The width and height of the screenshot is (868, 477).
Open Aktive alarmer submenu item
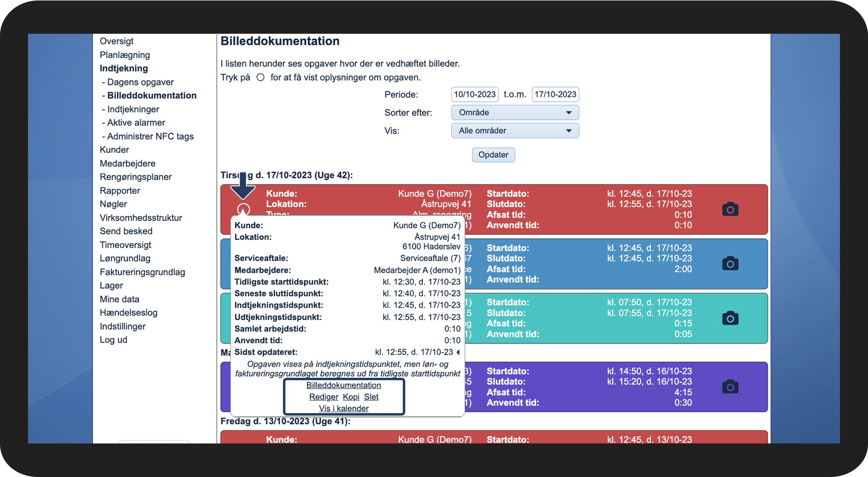[136, 122]
